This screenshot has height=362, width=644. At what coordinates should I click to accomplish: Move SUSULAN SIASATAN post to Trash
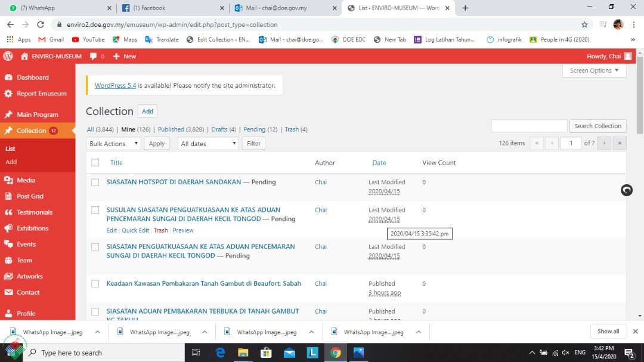point(160,231)
